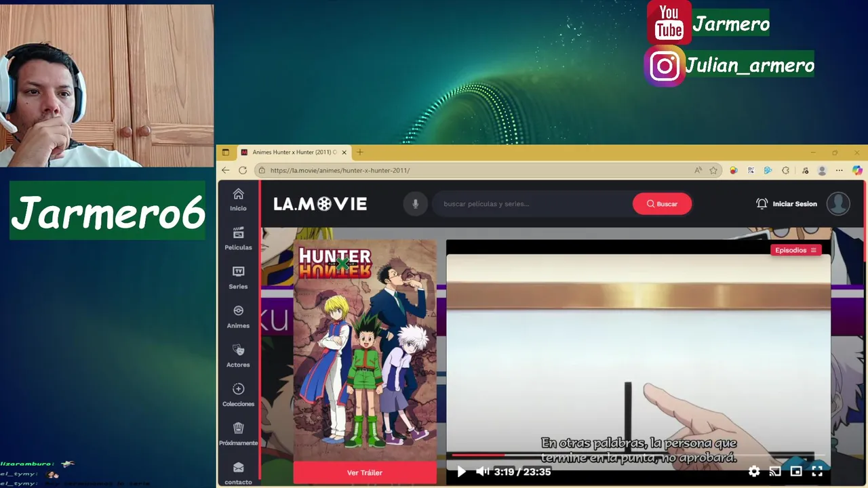Image resolution: width=868 pixels, height=488 pixels.
Task: Click the colorful circles extension icon
Action: [x=734, y=171]
